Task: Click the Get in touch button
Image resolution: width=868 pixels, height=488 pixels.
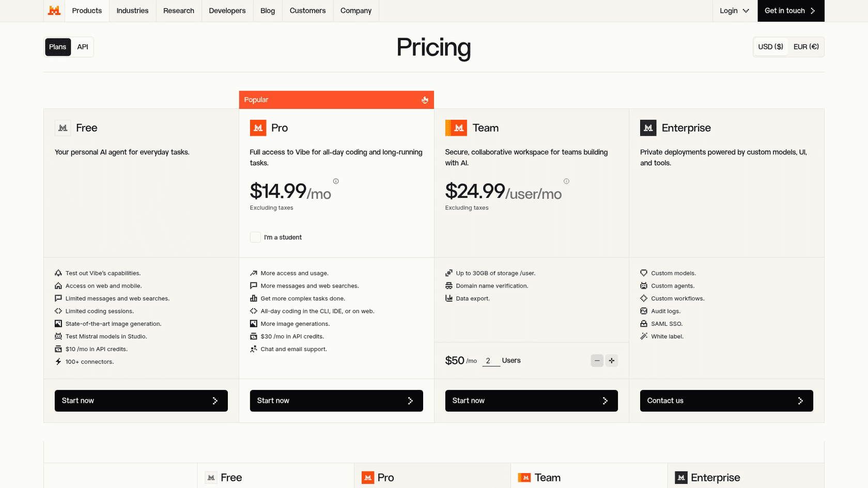Action: 791,11
